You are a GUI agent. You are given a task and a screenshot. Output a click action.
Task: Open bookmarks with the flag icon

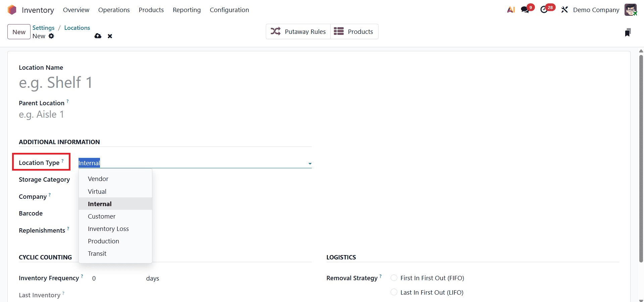pos(628,32)
